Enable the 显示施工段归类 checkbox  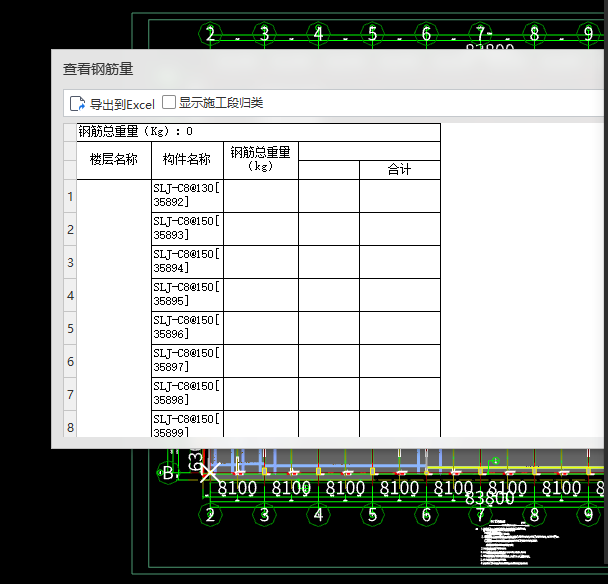(169, 102)
